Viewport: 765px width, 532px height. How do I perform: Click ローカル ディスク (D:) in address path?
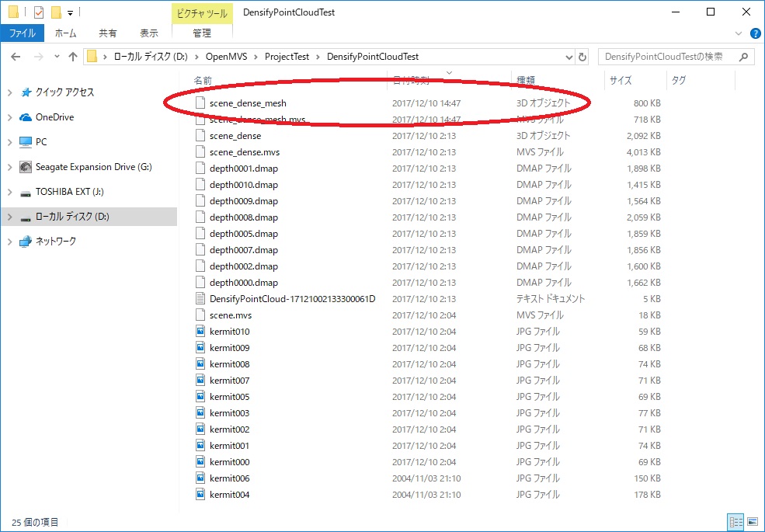click(x=151, y=57)
